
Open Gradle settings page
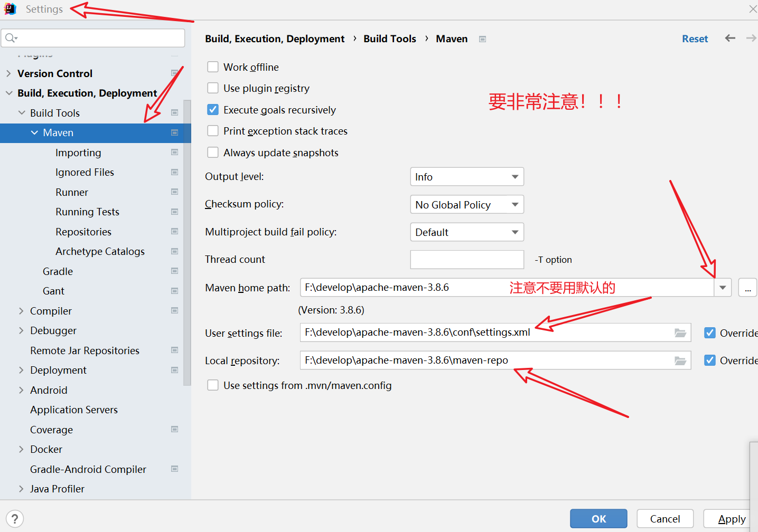tap(58, 271)
